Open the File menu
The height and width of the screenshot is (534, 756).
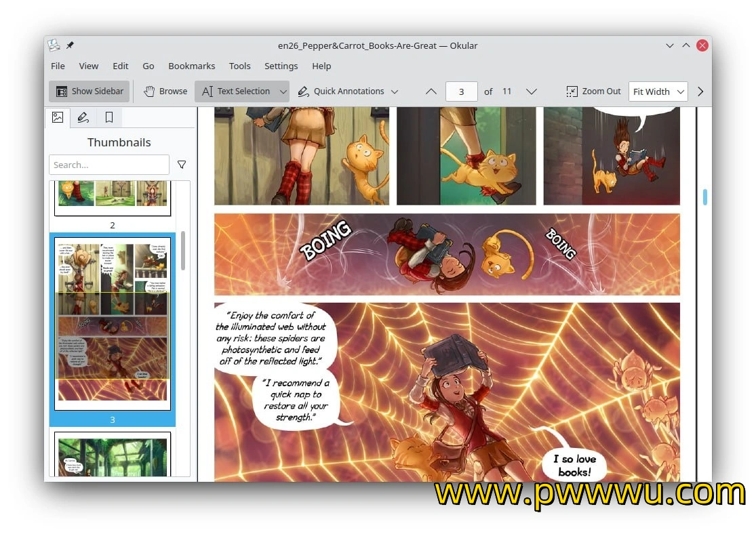(x=58, y=66)
